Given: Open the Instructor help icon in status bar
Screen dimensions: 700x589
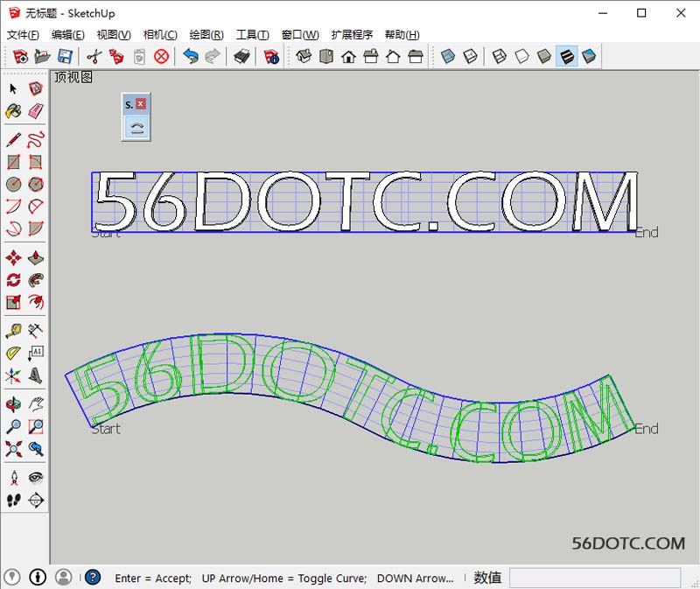Looking at the screenshot, I should tap(93, 578).
